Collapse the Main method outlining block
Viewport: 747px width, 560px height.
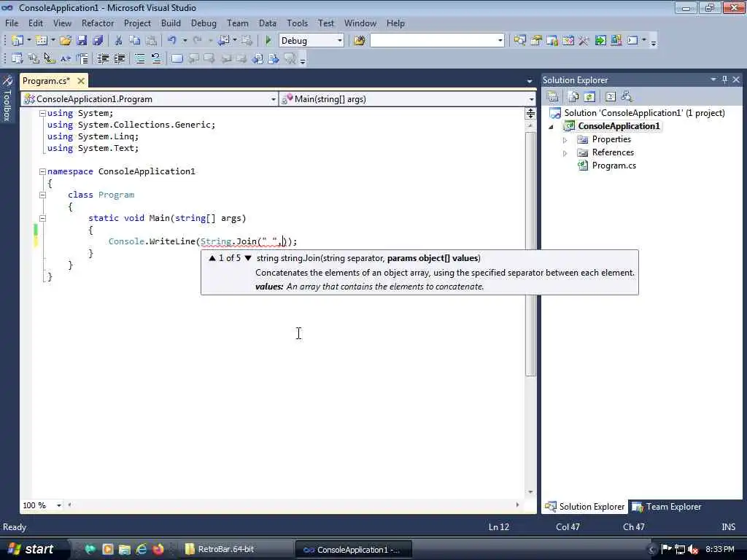(42, 218)
